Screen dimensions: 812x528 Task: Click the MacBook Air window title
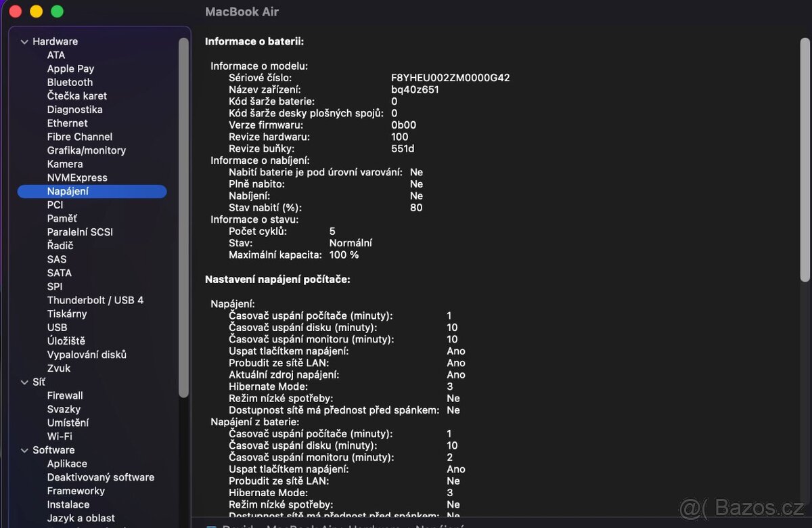pos(242,12)
